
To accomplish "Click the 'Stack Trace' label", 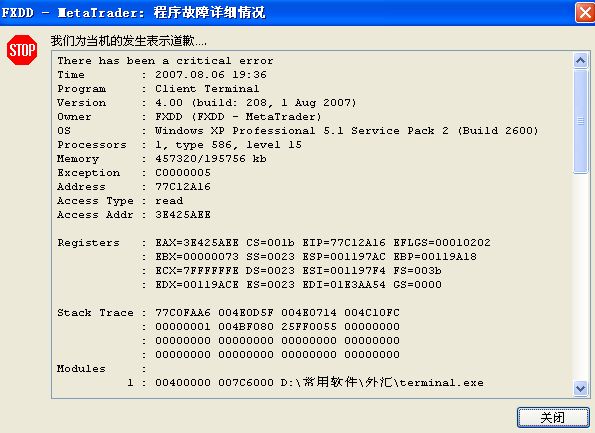I will coord(95,313).
